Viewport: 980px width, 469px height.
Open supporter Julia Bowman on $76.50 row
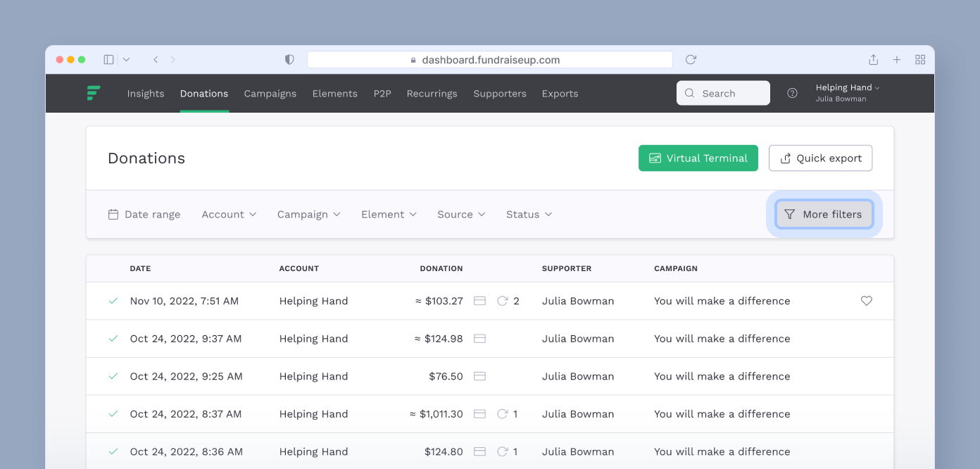pyautogui.click(x=578, y=376)
